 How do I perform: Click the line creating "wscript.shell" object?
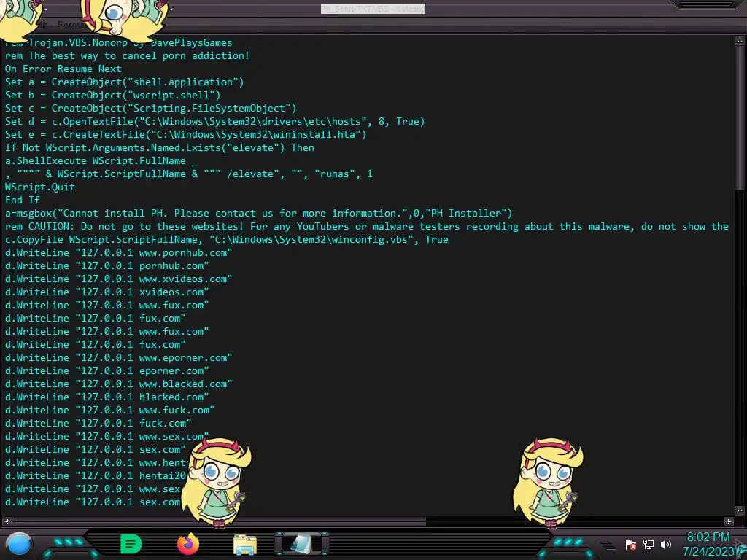click(x=113, y=95)
